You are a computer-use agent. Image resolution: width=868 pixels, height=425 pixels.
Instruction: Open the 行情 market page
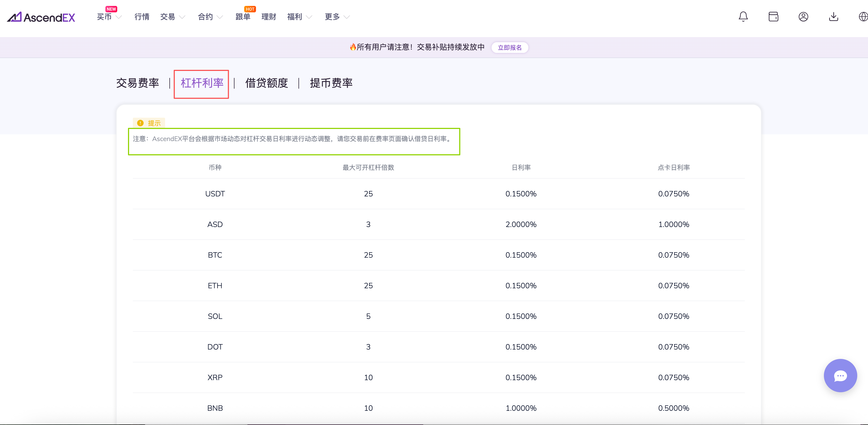141,17
